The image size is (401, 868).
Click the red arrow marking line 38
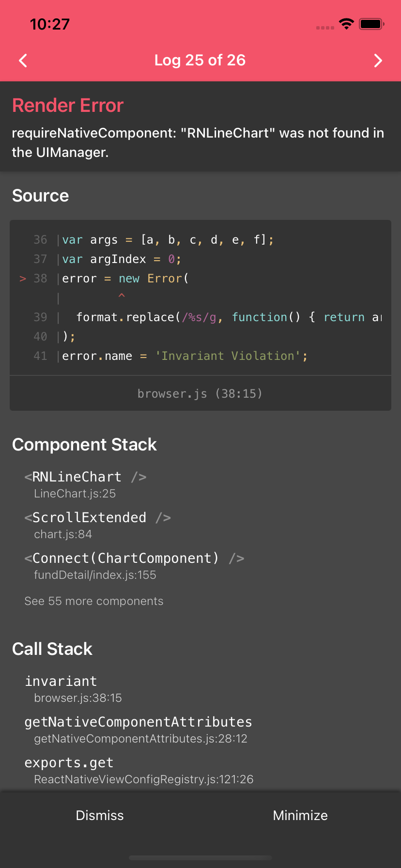[22, 279]
